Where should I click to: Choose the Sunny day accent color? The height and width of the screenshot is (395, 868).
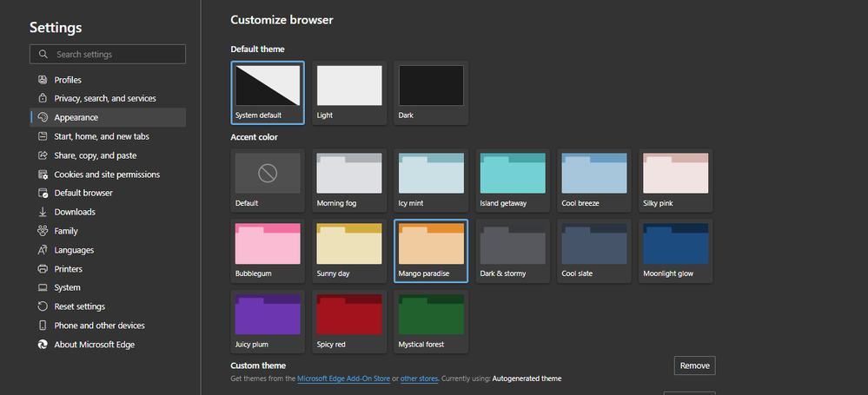tap(349, 251)
